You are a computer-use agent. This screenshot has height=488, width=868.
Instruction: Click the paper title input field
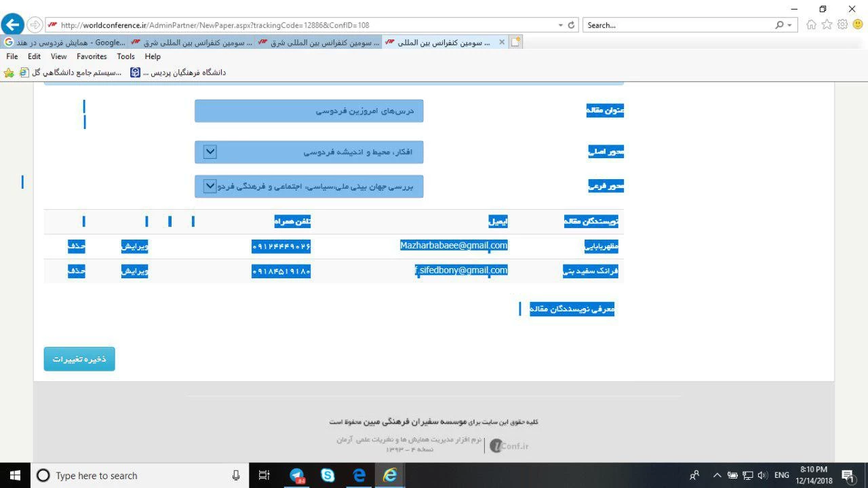309,111
